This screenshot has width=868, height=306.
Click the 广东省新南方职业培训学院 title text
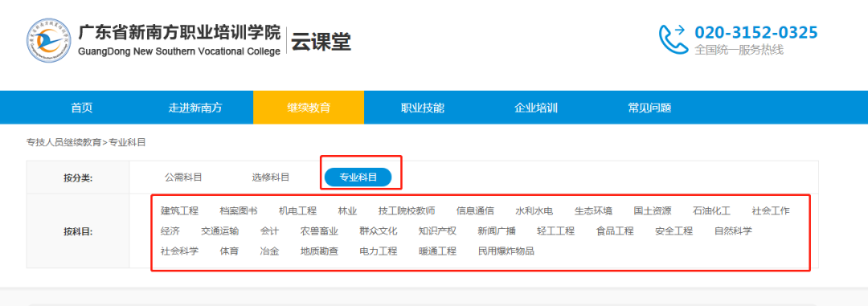pyautogui.click(x=179, y=33)
